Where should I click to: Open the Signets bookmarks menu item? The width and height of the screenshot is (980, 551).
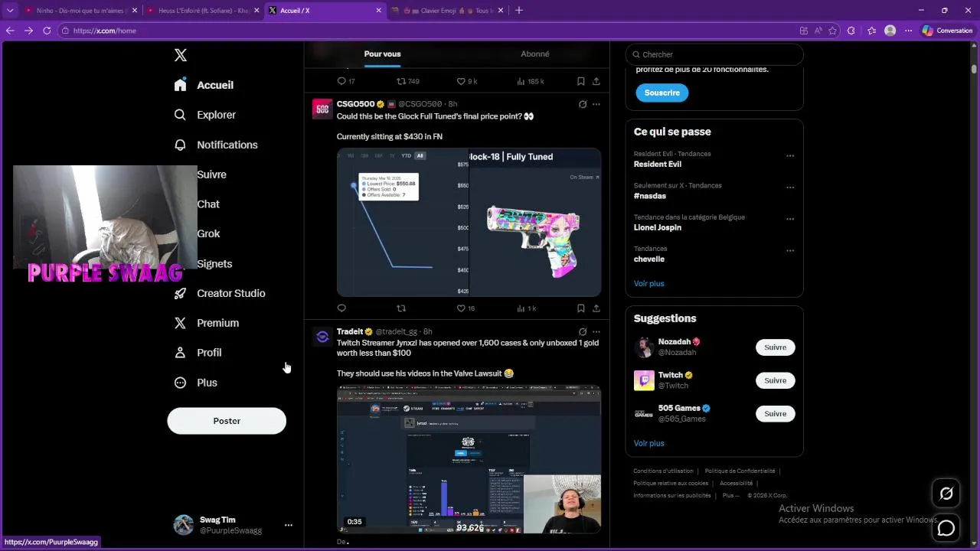[214, 264]
